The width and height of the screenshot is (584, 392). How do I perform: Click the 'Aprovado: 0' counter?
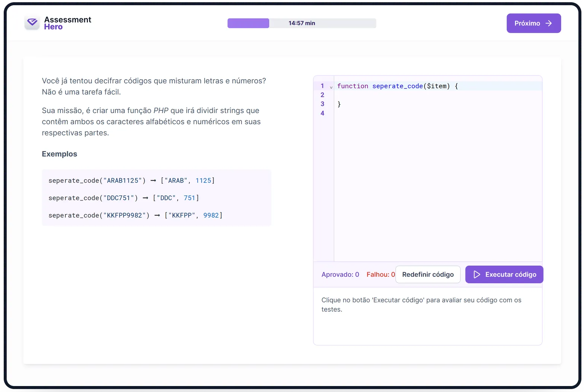tap(340, 274)
